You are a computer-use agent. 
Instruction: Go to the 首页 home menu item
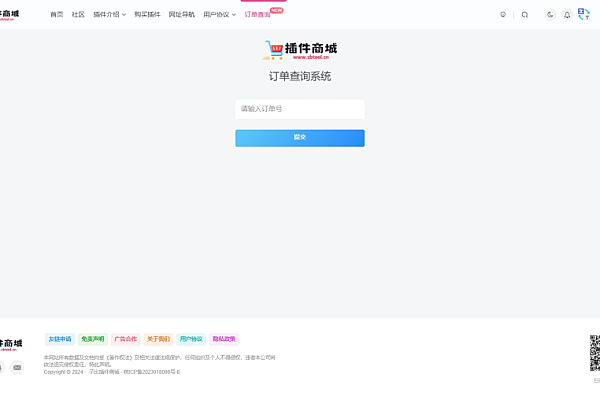click(x=57, y=15)
